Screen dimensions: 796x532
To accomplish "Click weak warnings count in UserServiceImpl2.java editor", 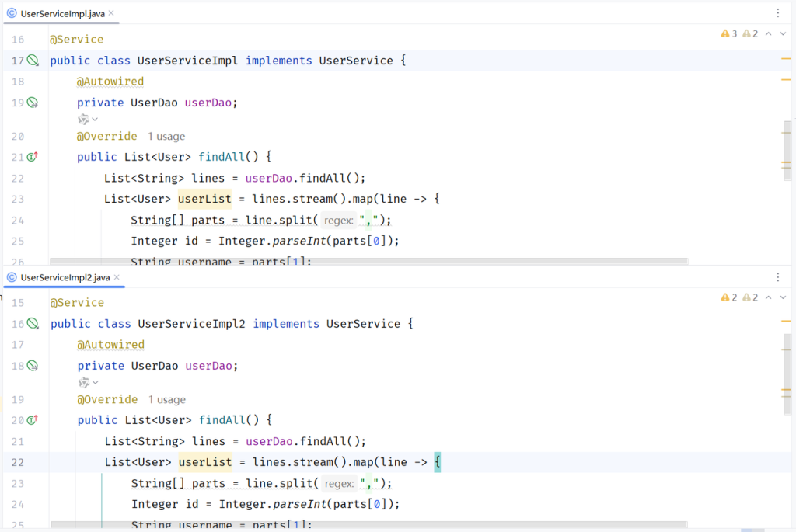I will [750, 297].
